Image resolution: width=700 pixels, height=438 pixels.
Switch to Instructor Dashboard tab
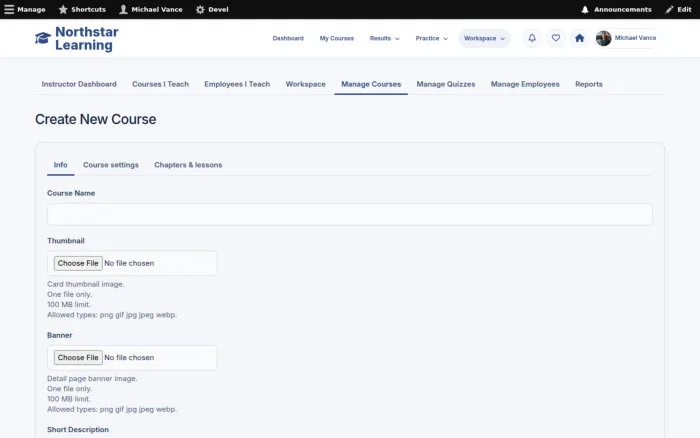point(79,84)
